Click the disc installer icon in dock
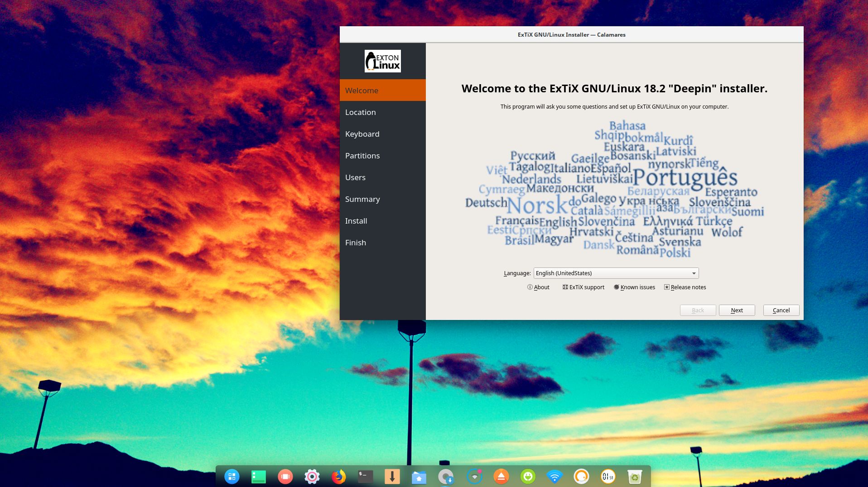The image size is (868, 487). pos(446,477)
